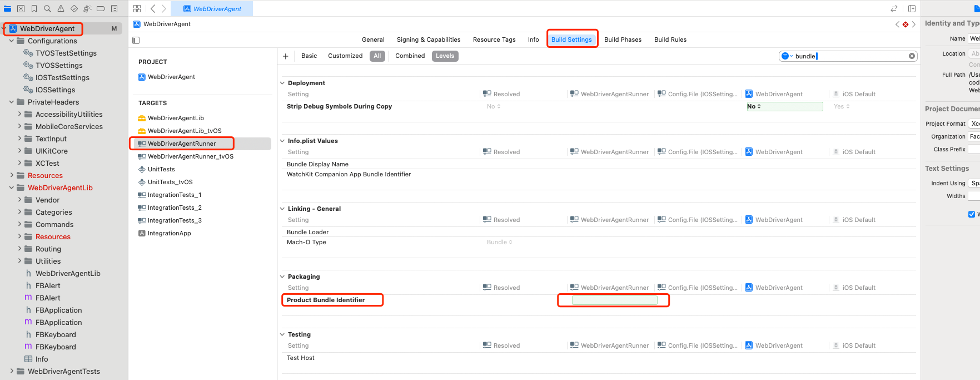Open the Signing & Capabilities tab
This screenshot has height=380, width=980.
428,40
